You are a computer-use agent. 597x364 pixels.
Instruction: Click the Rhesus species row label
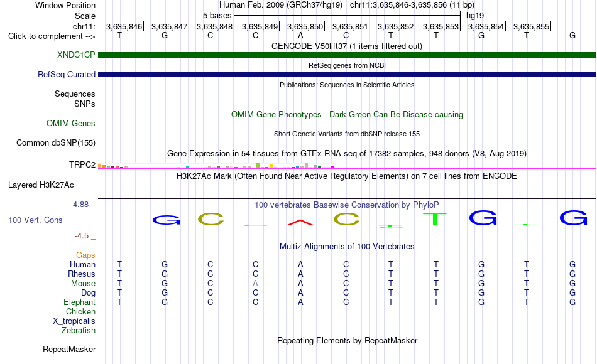pyautogui.click(x=82, y=274)
